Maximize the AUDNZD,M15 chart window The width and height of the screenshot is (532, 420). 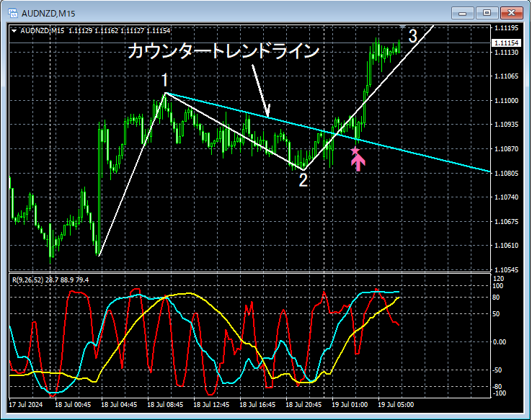pyautogui.click(x=487, y=13)
